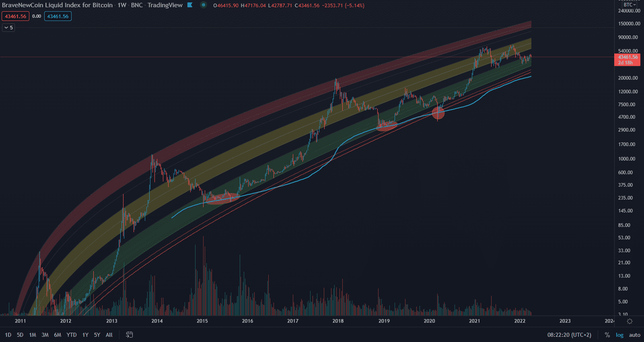The image size is (644, 342).
Task: Click the round market status indicator icon
Action: [204, 5]
